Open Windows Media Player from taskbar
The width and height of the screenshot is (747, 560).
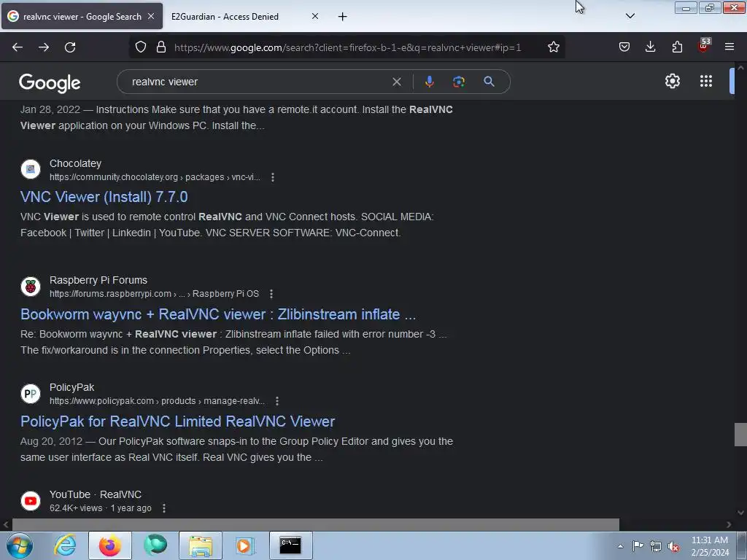coord(245,545)
